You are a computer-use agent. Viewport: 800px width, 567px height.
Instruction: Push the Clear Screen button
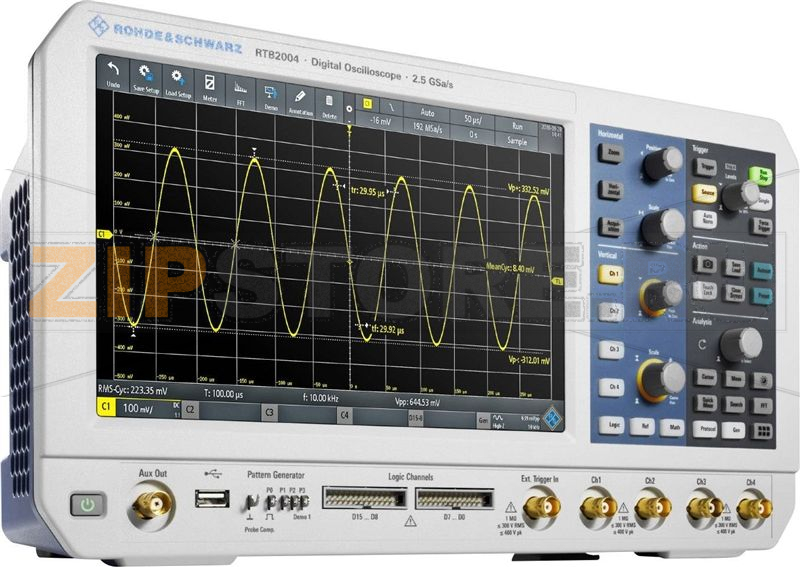point(735,293)
